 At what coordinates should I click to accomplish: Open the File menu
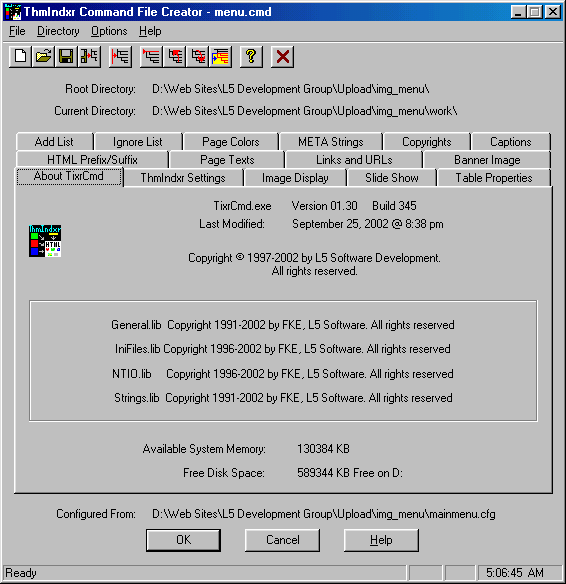pyautogui.click(x=17, y=31)
